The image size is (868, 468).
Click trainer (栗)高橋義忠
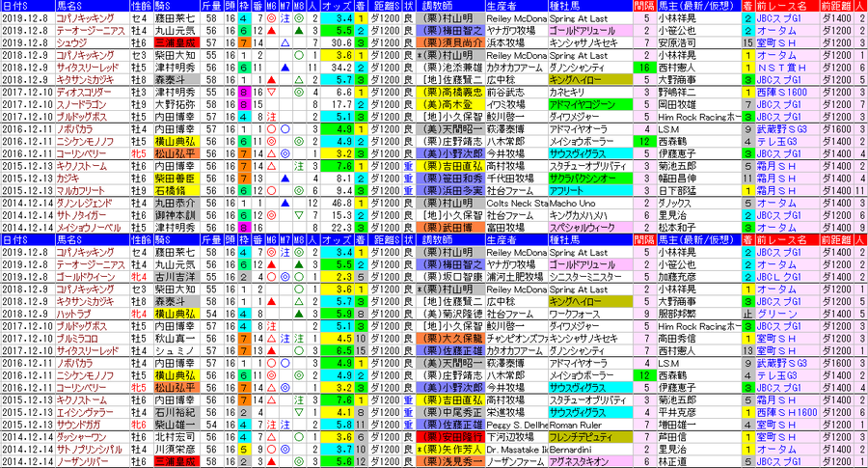coord(451,92)
